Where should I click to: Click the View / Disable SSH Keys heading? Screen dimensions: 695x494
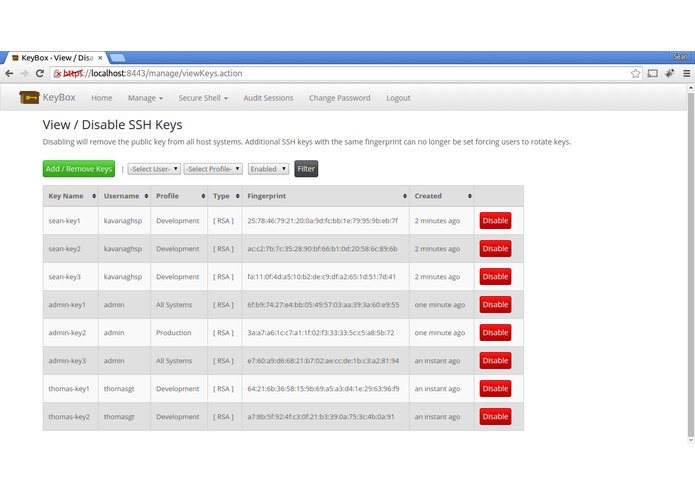click(112, 125)
